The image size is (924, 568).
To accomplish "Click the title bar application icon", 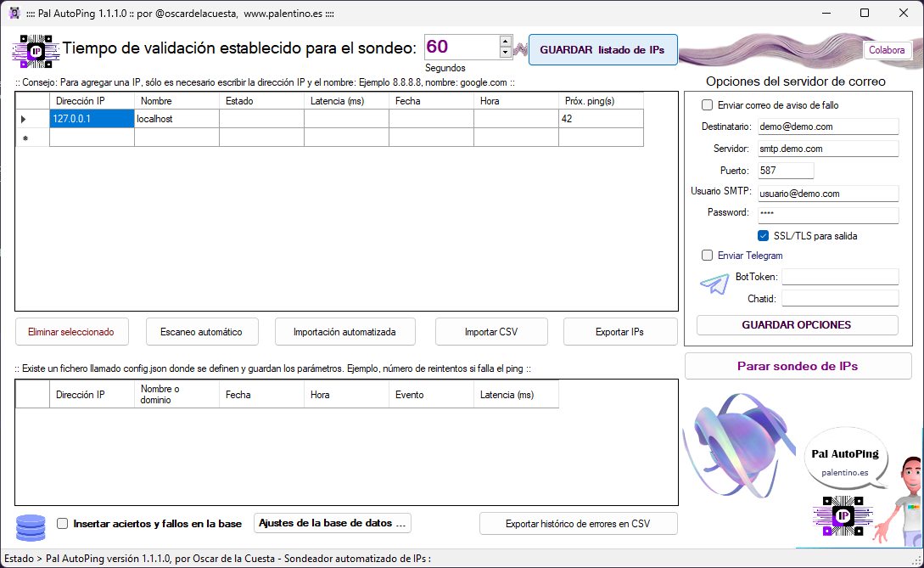I will (x=14, y=13).
